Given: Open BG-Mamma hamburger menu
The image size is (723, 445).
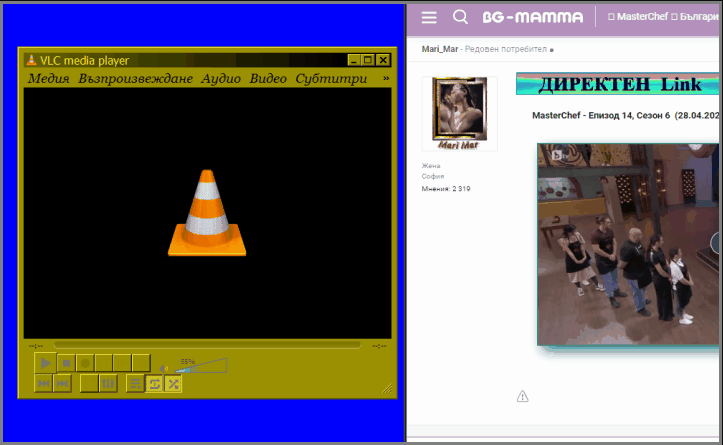Looking at the screenshot, I should point(429,17).
